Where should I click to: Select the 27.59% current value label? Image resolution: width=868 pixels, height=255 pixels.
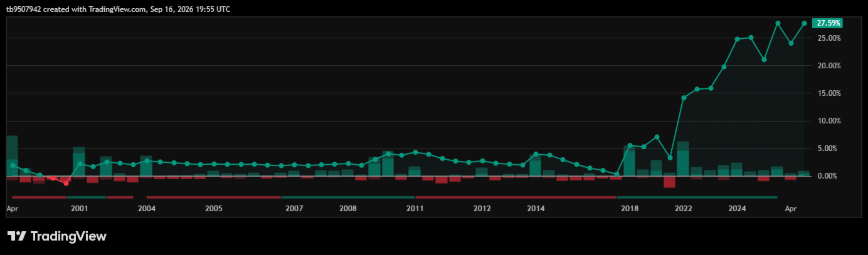pos(827,23)
